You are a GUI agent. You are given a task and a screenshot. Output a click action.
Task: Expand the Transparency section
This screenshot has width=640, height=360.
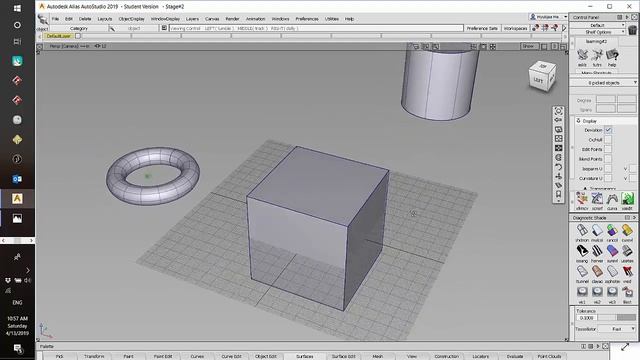tap(584, 189)
